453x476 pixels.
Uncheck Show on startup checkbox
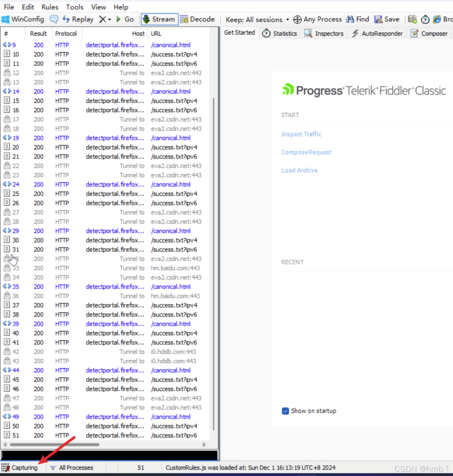[285, 411]
